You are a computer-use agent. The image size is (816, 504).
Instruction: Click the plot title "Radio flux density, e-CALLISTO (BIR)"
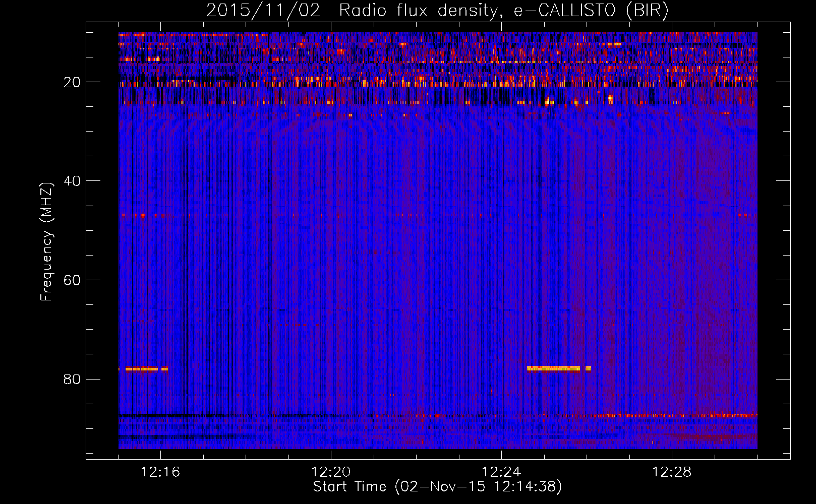click(x=503, y=11)
